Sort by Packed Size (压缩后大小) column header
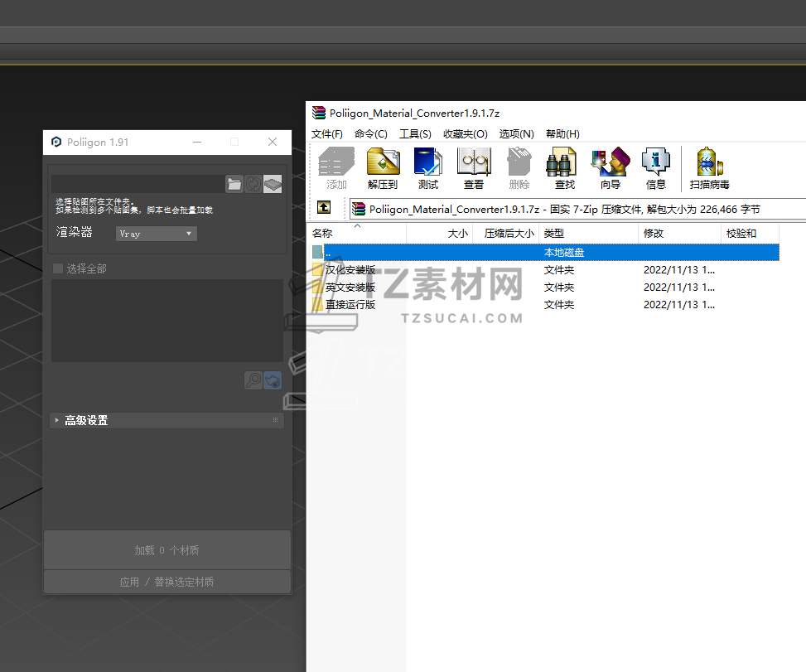 tap(506, 234)
